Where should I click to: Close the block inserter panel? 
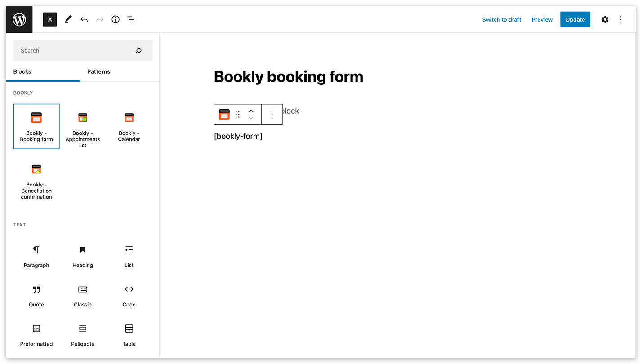[50, 19]
